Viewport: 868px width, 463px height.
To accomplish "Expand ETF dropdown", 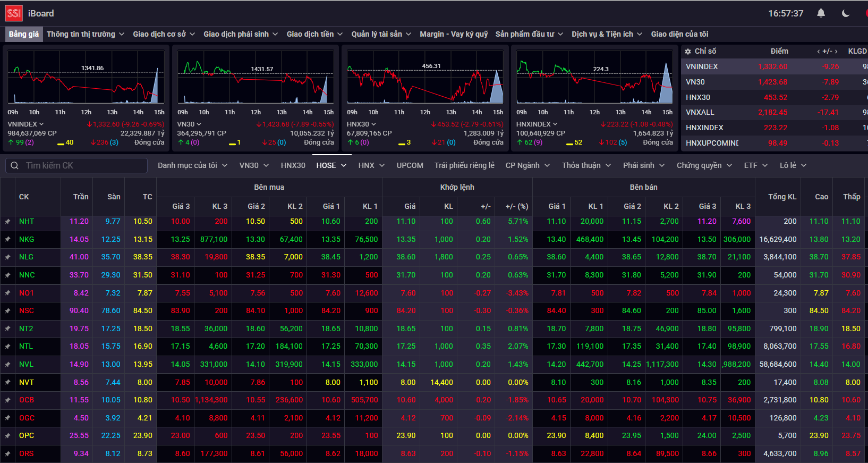I will point(756,165).
